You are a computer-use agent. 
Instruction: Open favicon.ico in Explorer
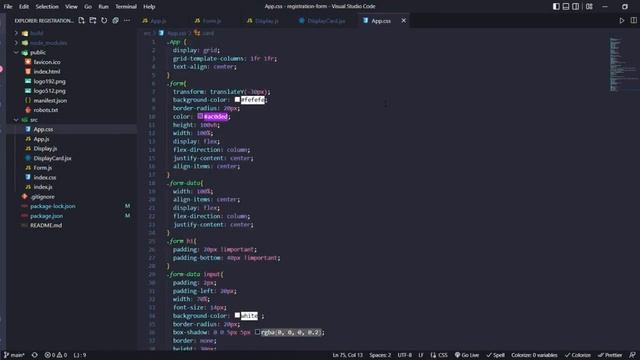[47, 62]
